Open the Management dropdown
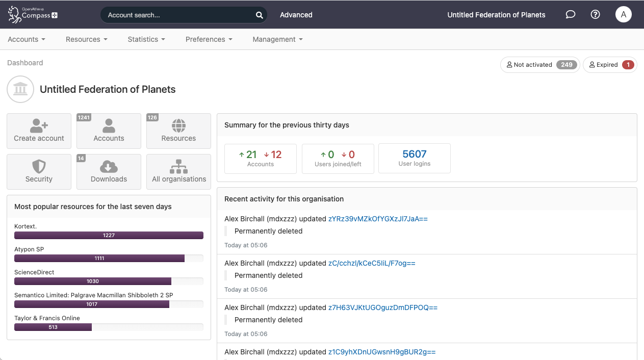644x360 pixels. pos(277,39)
